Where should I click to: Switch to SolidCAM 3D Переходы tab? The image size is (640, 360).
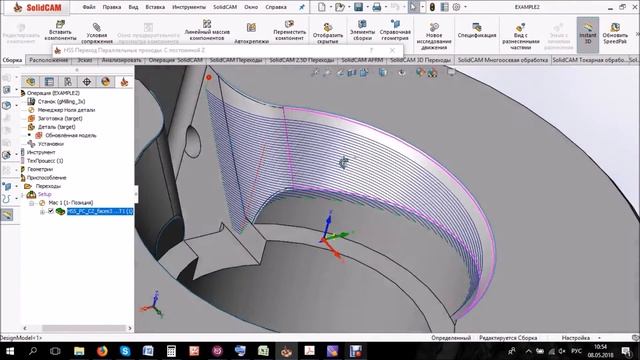click(x=420, y=60)
